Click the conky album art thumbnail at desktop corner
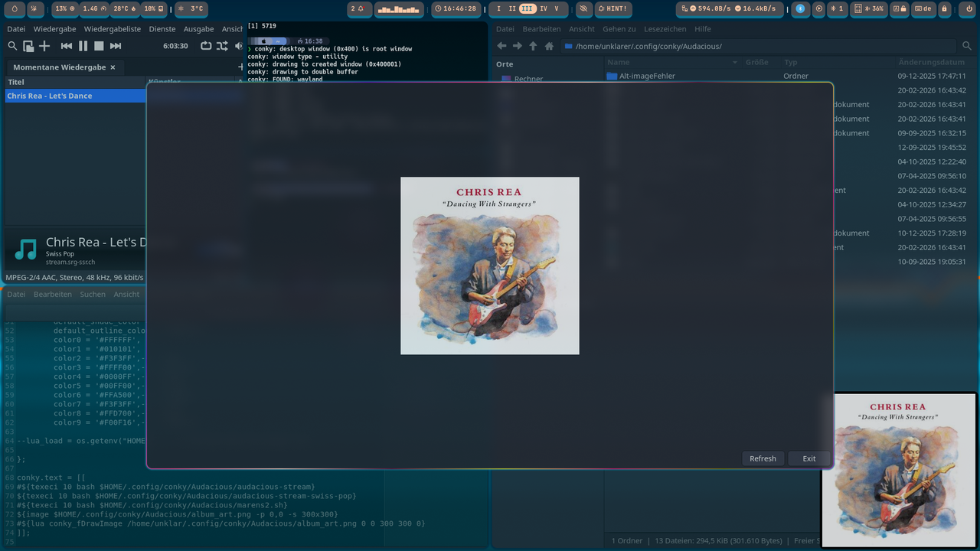Image resolution: width=980 pixels, height=551 pixels. tap(899, 469)
